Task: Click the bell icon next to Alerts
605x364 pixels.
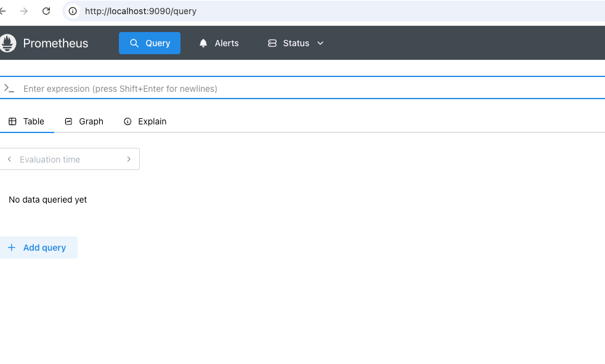Action: (203, 43)
